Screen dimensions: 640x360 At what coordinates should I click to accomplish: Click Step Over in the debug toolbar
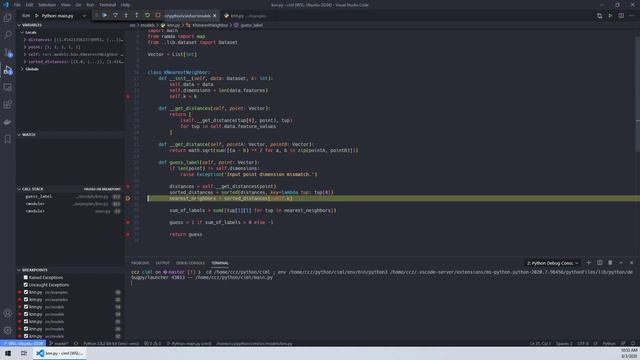coord(116,16)
